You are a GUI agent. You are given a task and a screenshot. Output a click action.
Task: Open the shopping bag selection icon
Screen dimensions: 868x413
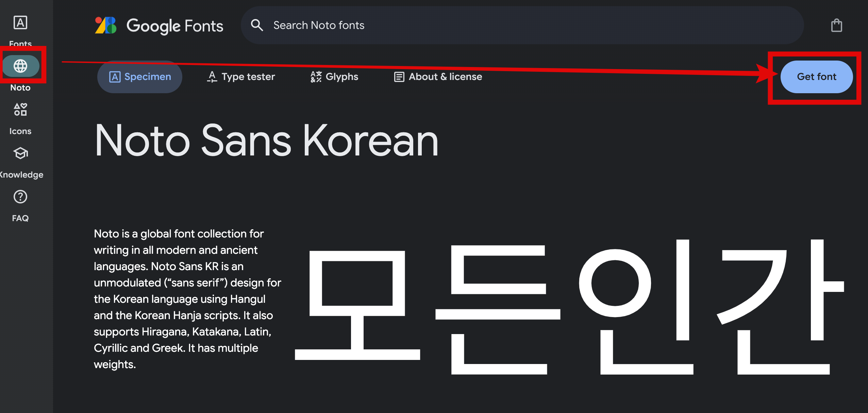pos(836,25)
